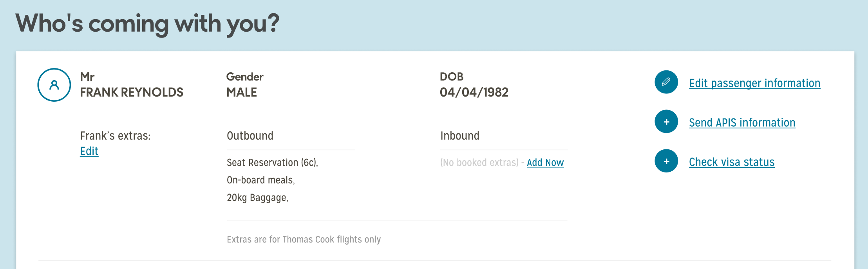The height and width of the screenshot is (269, 868).
Task: Open the Send APIS information link
Action: pos(742,123)
